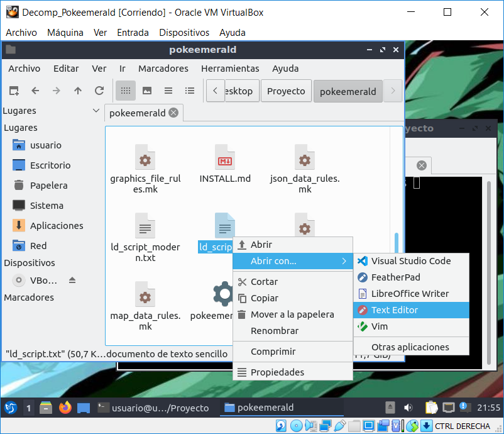The height and width of the screenshot is (434, 504).
Task: Open the Lubuntu start menu icon
Action: [10, 408]
